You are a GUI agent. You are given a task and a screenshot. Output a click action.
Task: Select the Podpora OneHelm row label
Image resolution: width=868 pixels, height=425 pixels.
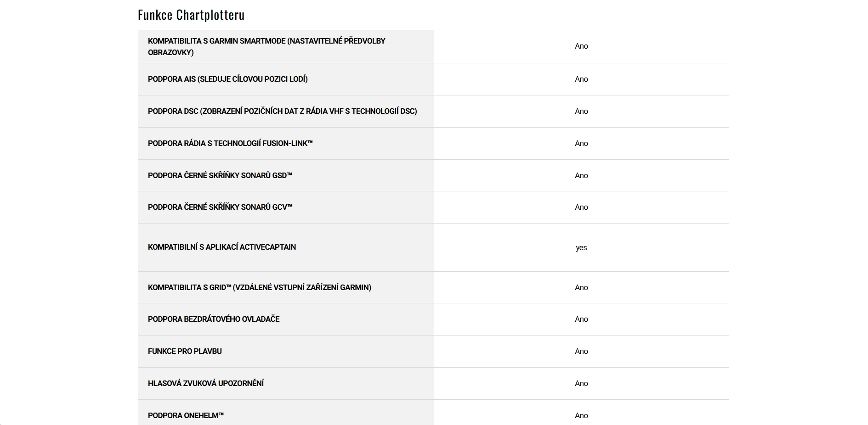186,415
